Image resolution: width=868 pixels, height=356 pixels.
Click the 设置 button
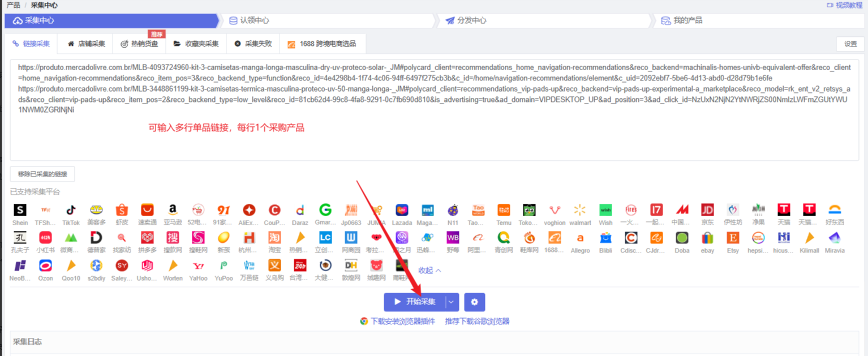[x=850, y=44]
